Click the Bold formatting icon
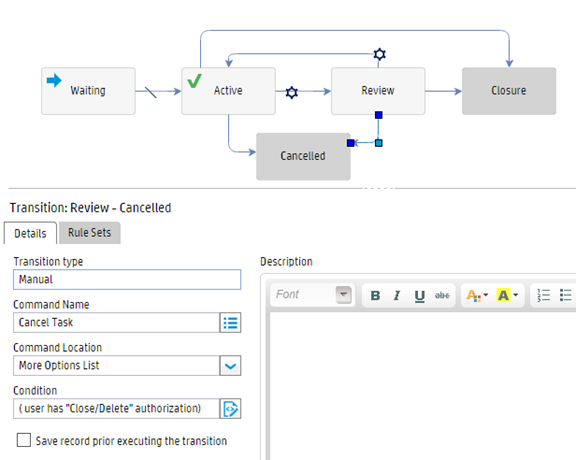 (375, 295)
